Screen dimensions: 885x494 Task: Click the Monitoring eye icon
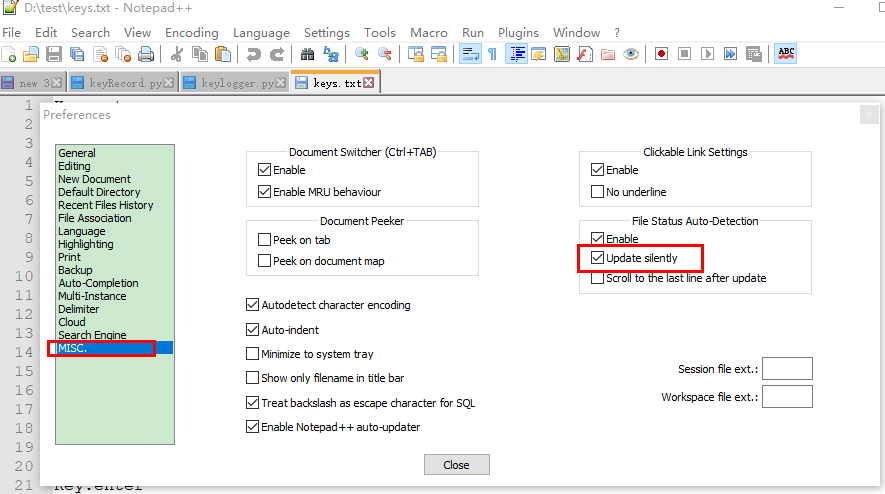pyautogui.click(x=631, y=54)
